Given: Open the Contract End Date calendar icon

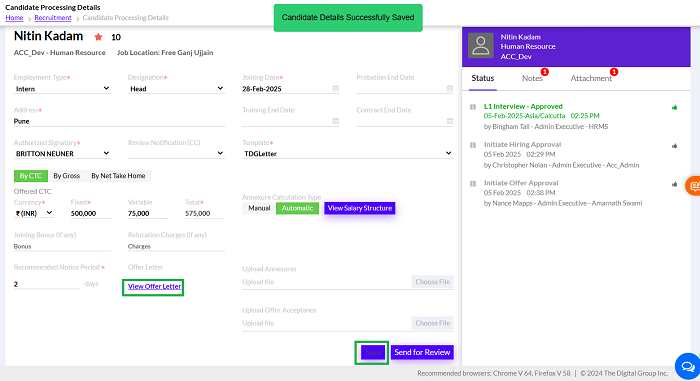Looking at the screenshot, I should [450, 121].
